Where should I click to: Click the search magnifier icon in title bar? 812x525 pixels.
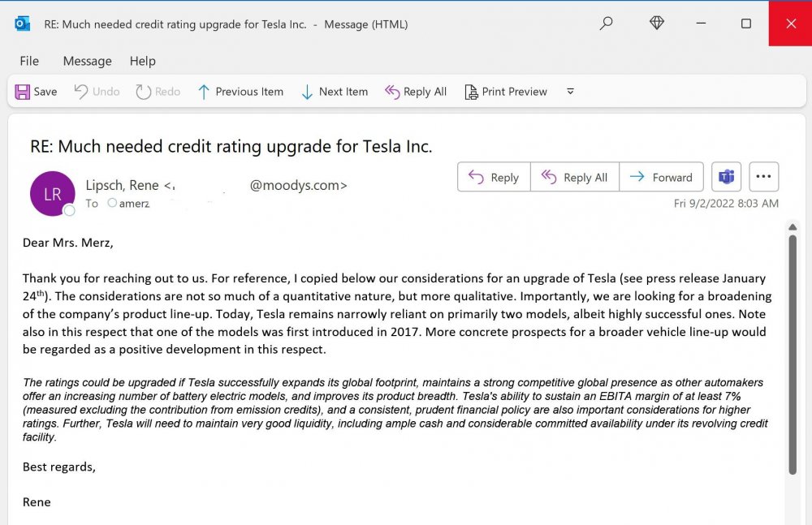point(606,24)
